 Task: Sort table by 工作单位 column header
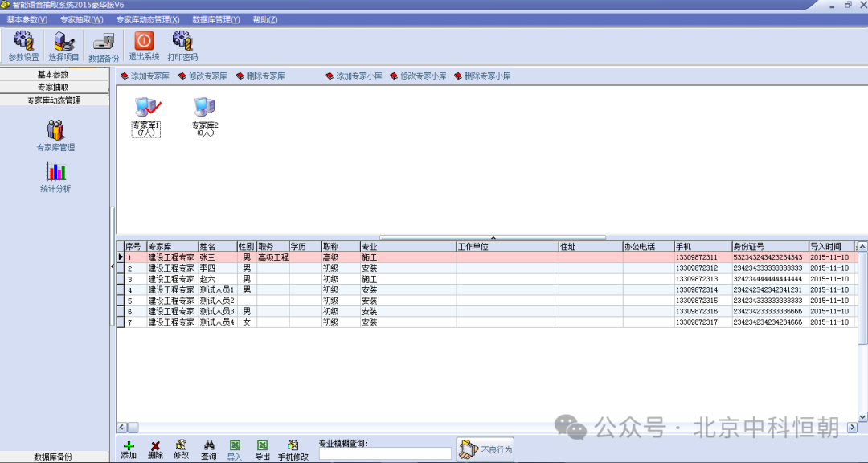coord(508,247)
